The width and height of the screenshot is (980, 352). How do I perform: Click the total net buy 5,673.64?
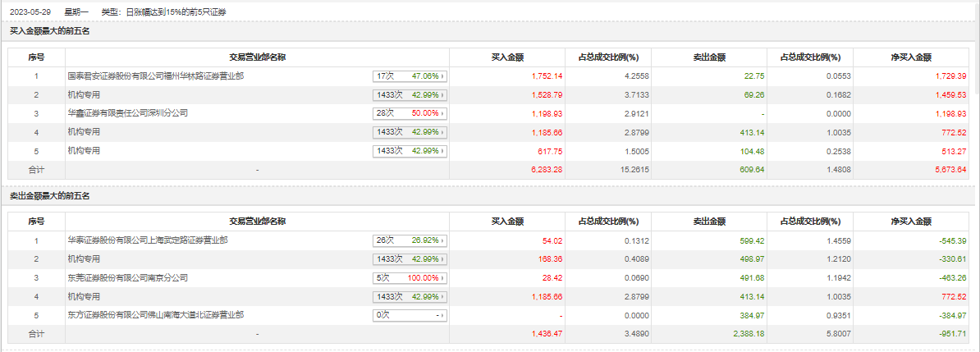tap(950, 169)
